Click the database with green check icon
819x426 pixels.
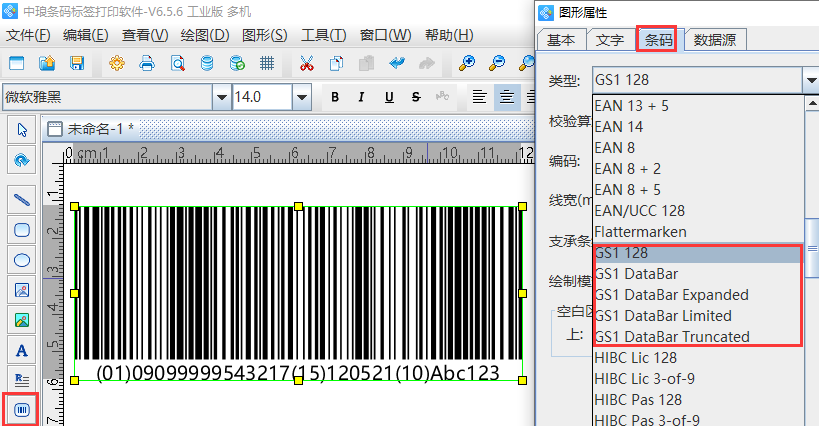[x=237, y=64]
